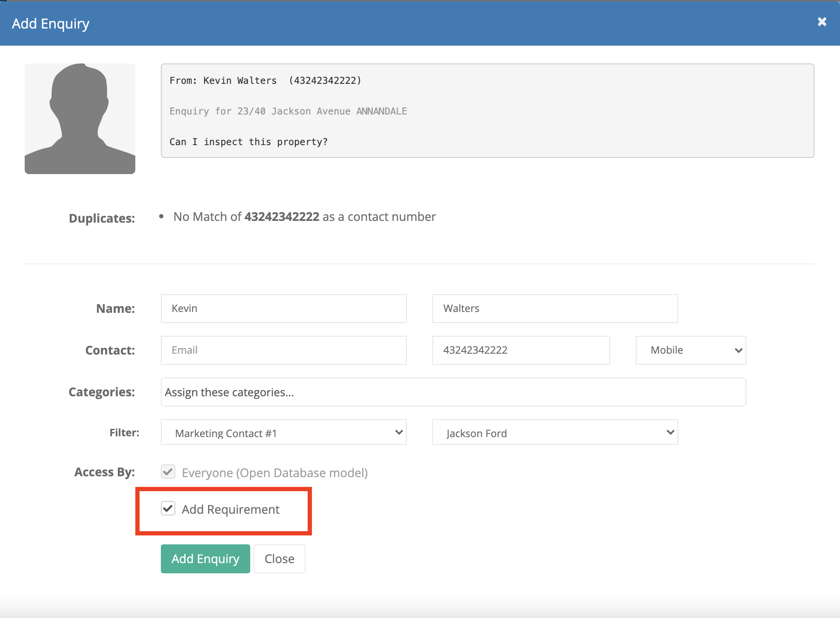
Task: Click the enquiry message text box
Action: pyautogui.click(x=487, y=111)
